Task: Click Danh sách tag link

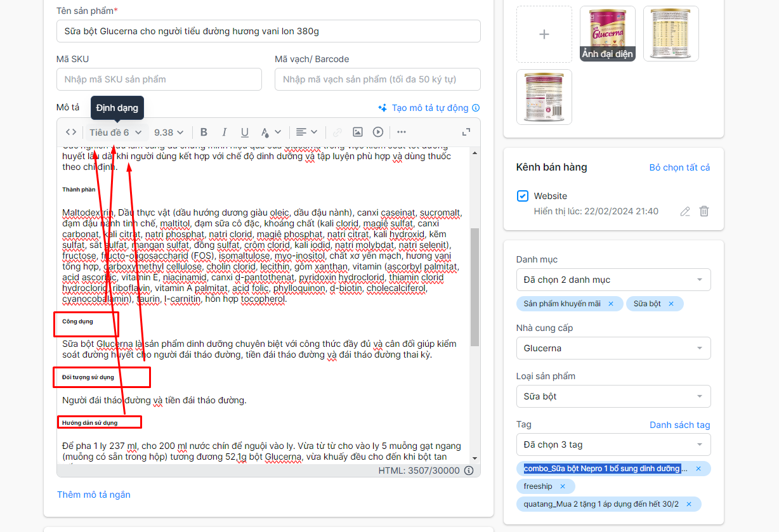Action: (680, 425)
